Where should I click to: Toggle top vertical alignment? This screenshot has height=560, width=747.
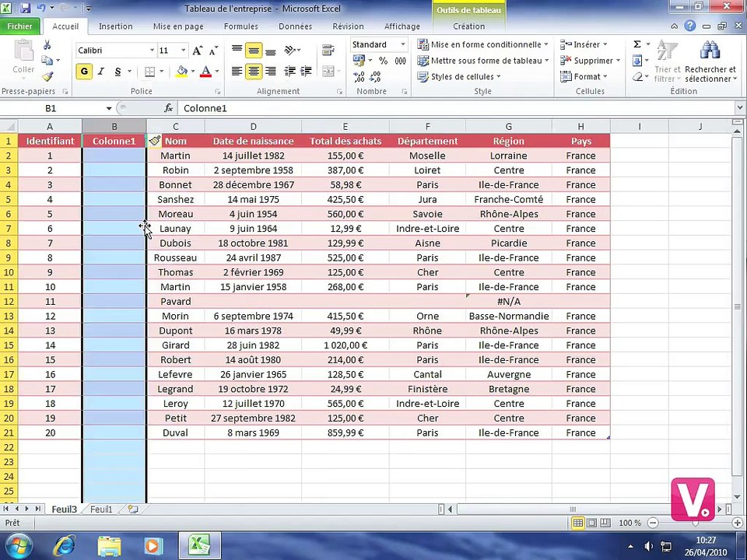[x=237, y=50]
